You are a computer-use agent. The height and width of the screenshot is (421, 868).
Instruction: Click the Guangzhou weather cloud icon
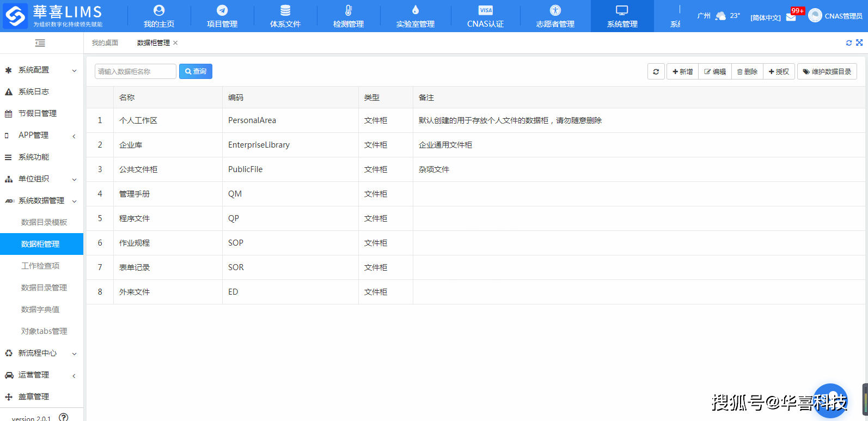click(x=720, y=16)
